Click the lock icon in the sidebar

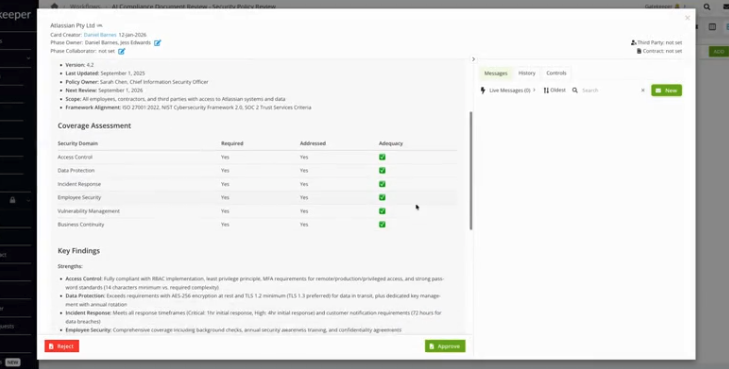pos(13,200)
